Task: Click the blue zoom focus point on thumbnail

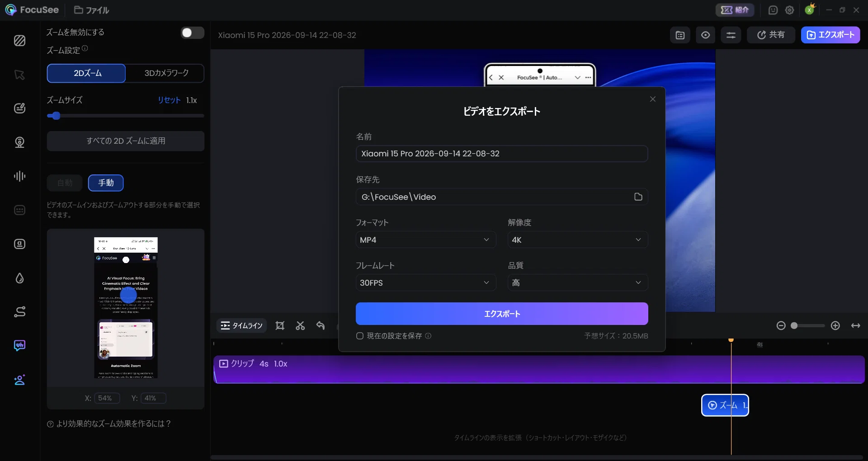Action: coord(128,295)
